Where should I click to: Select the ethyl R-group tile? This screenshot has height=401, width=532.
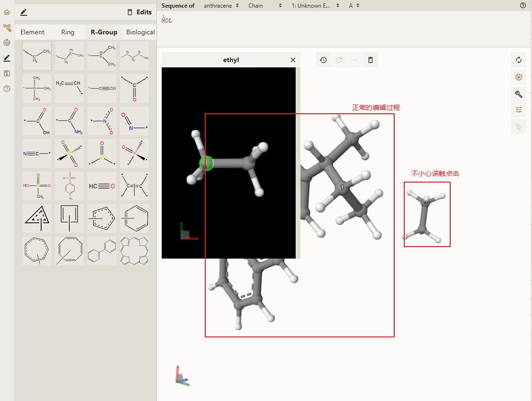tap(37, 56)
